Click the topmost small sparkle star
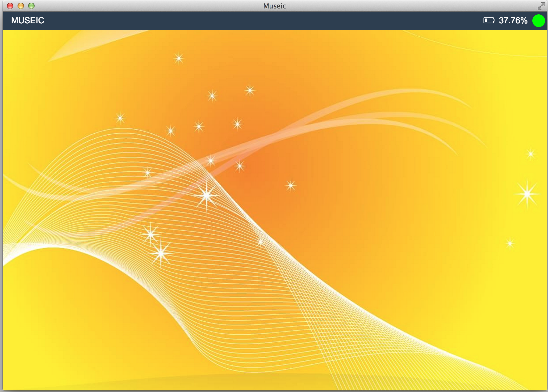The image size is (548, 392). (179, 58)
